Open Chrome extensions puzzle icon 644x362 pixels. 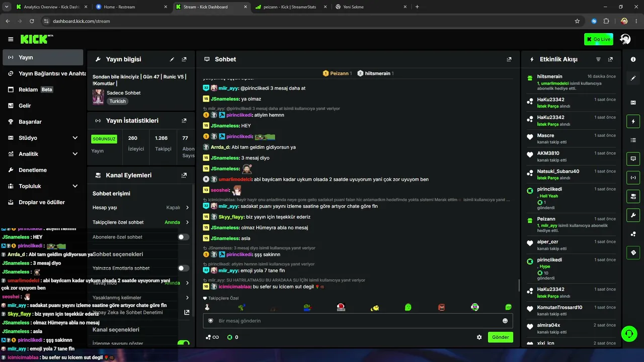point(606,21)
